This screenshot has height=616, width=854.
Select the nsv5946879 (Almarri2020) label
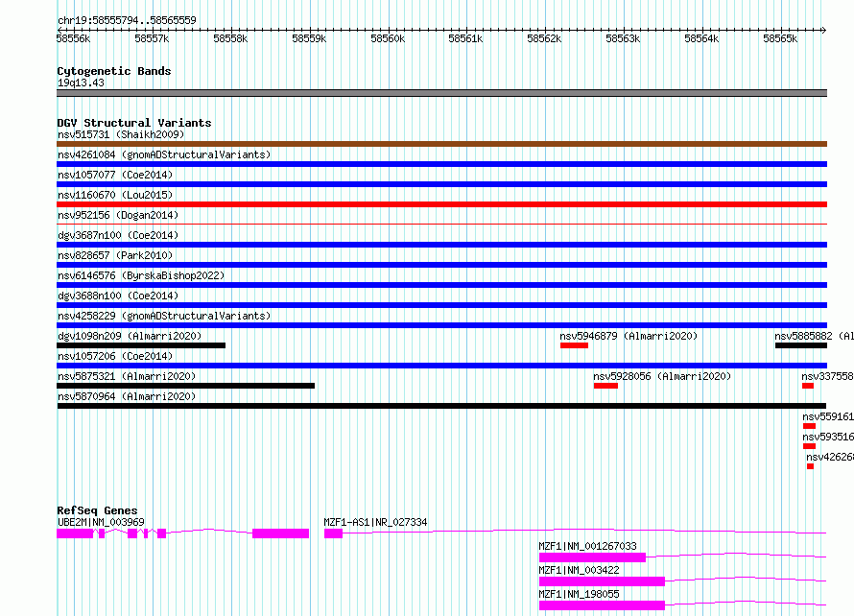point(629,336)
